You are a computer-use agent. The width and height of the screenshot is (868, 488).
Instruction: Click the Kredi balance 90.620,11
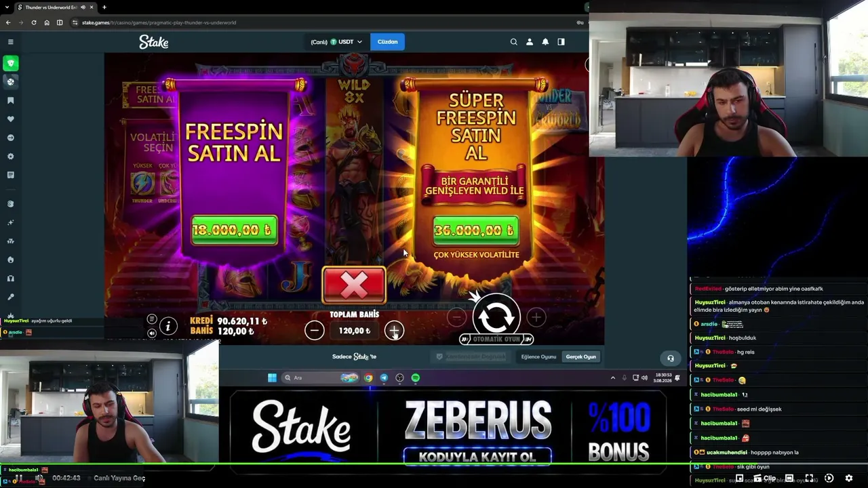[x=242, y=321]
